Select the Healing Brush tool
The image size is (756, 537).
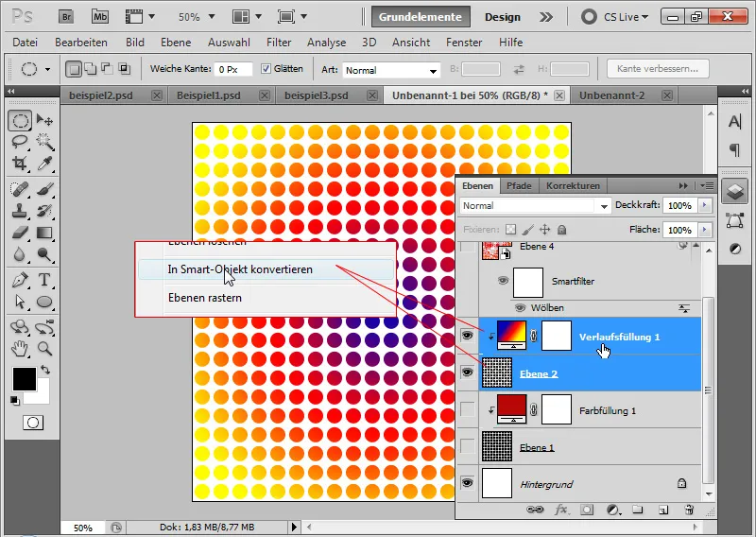point(20,189)
